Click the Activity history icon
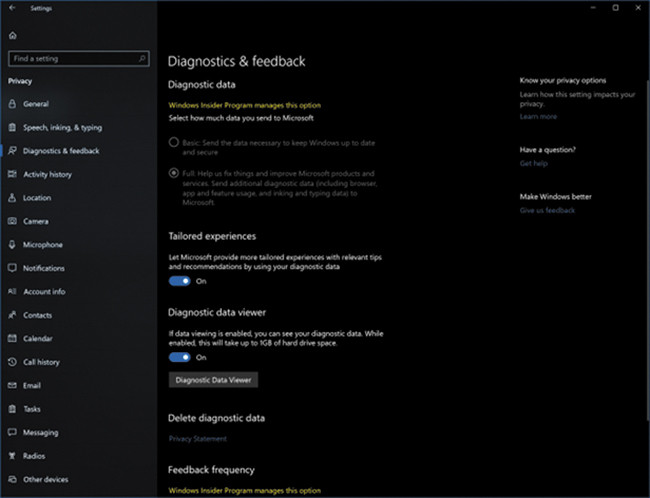 (12, 174)
